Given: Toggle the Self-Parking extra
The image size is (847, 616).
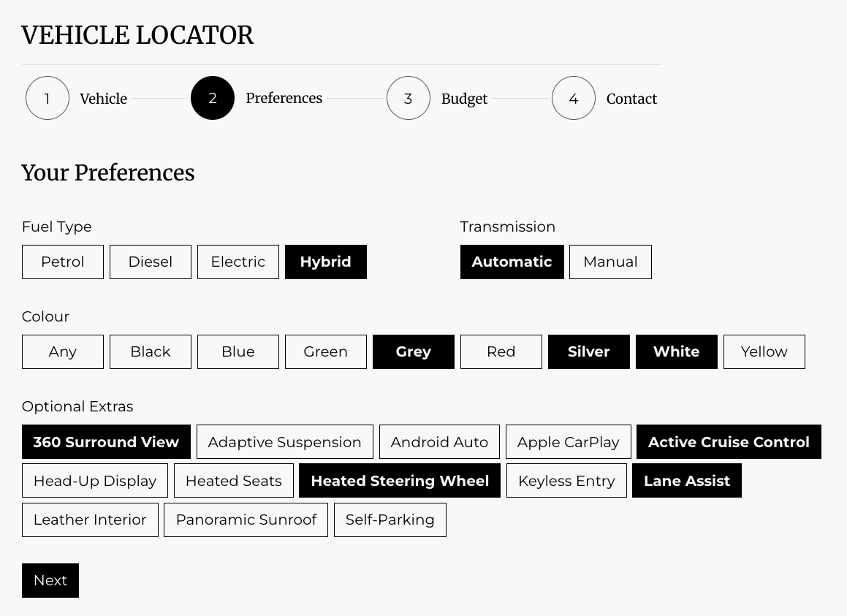Looking at the screenshot, I should 390,520.
